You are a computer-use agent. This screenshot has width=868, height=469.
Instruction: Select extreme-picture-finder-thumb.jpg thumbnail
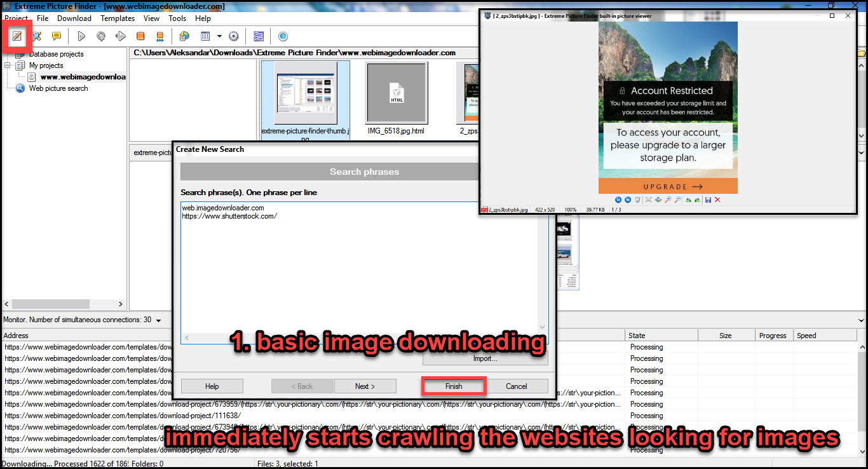(305, 100)
